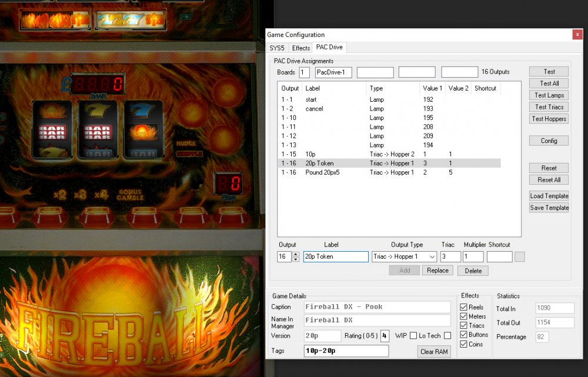The width and height of the screenshot is (588, 377).
Task: Toggle the Meters effect checkbox
Action: point(463,316)
